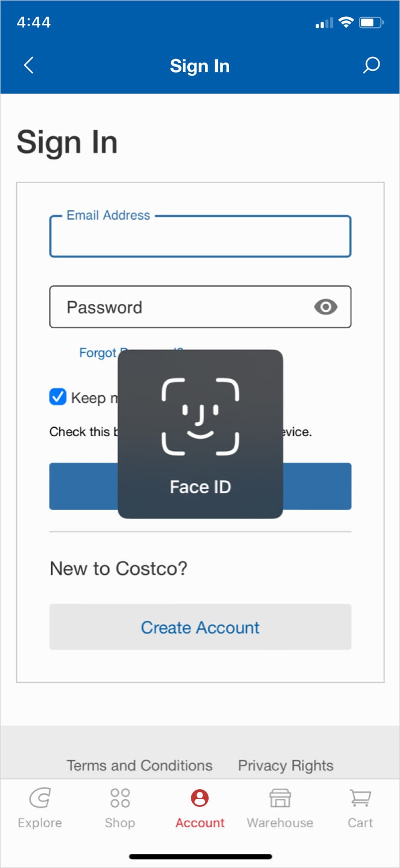
Task: Open the Shop tab icon
Action: point(120,798)
